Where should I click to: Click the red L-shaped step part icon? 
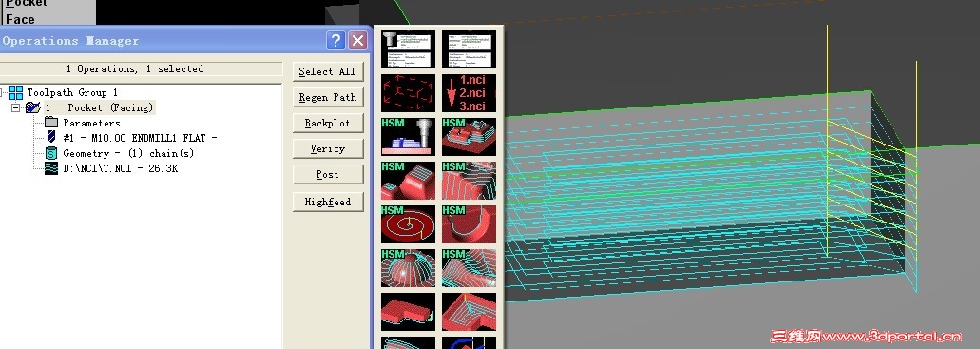tap(408, 312)
